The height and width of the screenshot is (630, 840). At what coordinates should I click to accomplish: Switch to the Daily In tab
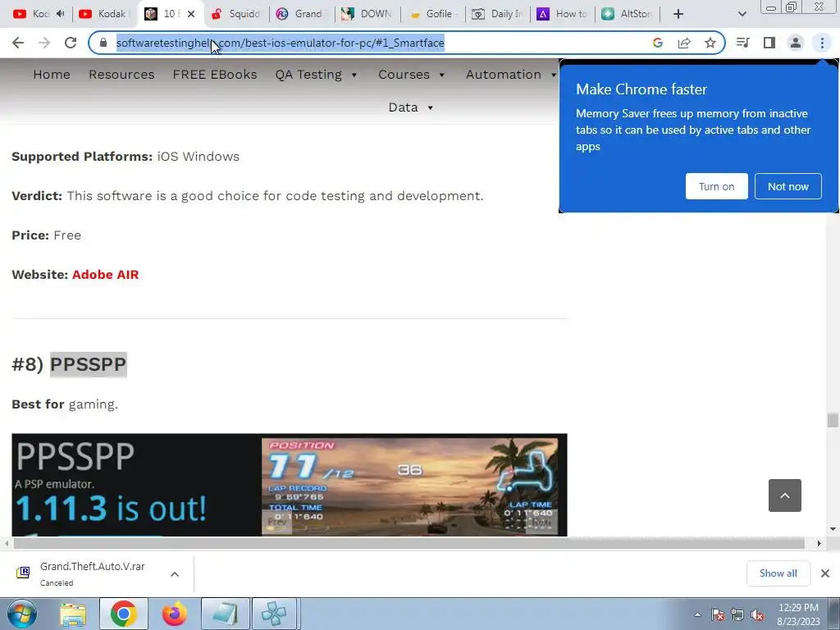click(x=498, y=14)
